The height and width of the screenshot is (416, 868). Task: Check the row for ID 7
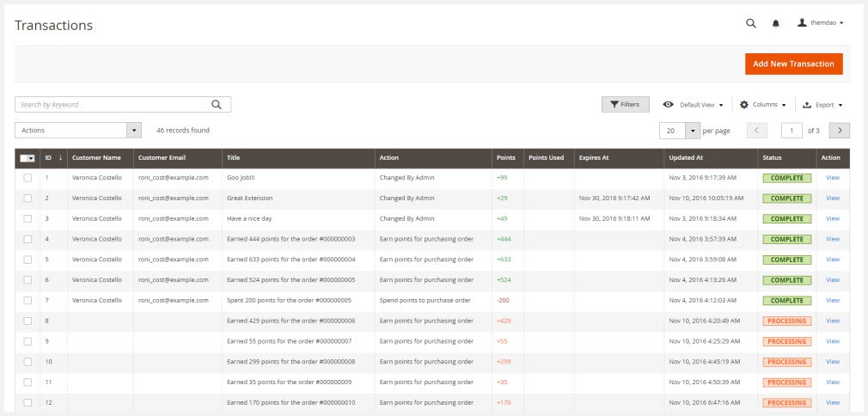click(x=28, y=300)
